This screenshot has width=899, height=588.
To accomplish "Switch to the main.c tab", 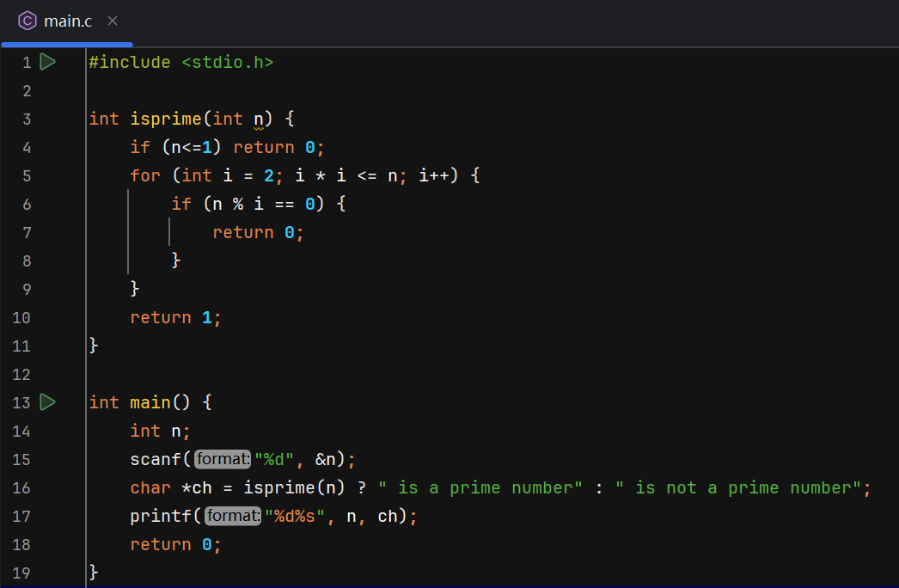I will 67,21.
